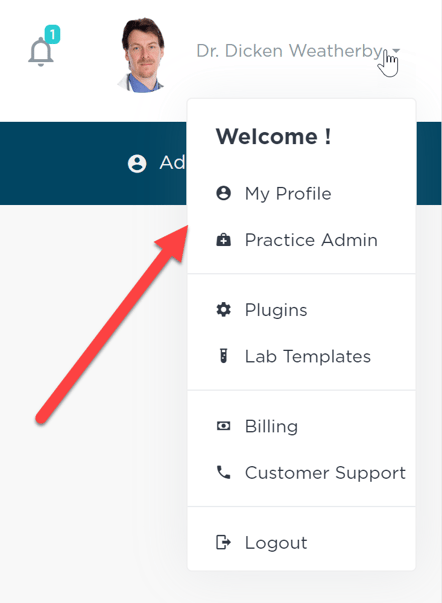Open the notifications bell icon
Image resolution: width=442 pixels, height=603 pixels.
pyautogui.click(x=40, y=52)
